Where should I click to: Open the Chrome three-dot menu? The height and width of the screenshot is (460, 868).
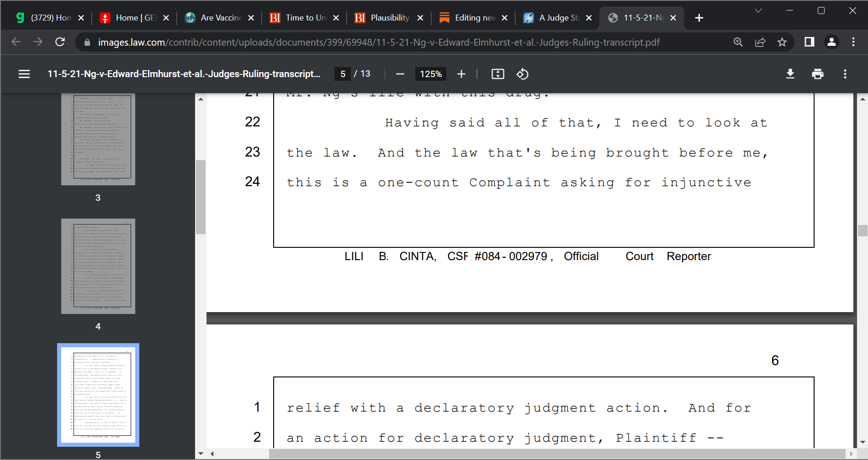(x=853, y=42)
